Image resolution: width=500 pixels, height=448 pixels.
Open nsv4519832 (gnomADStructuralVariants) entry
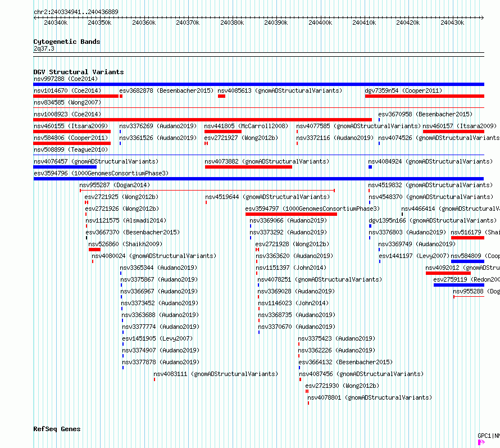430,185
